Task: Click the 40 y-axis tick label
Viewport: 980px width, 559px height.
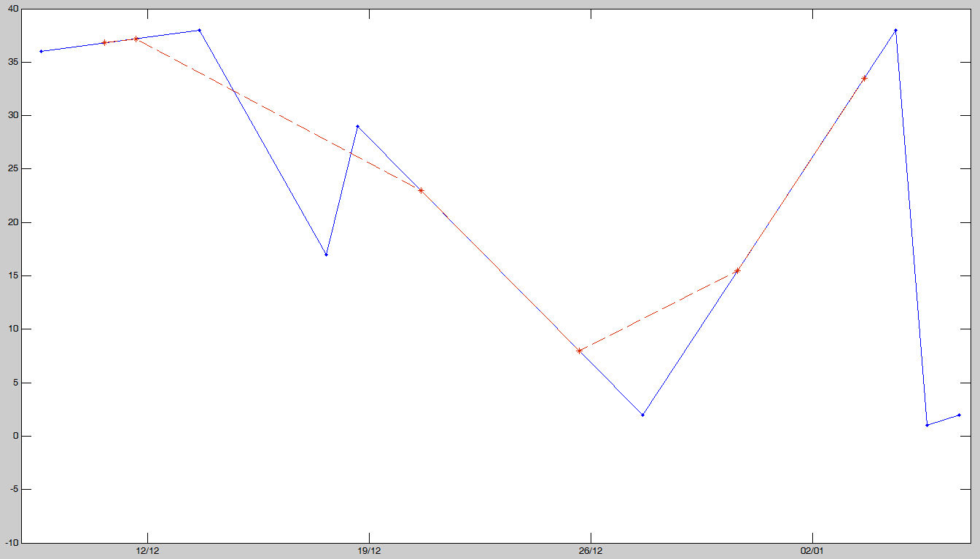Action: pyautogui.click(x=17, y=10)
